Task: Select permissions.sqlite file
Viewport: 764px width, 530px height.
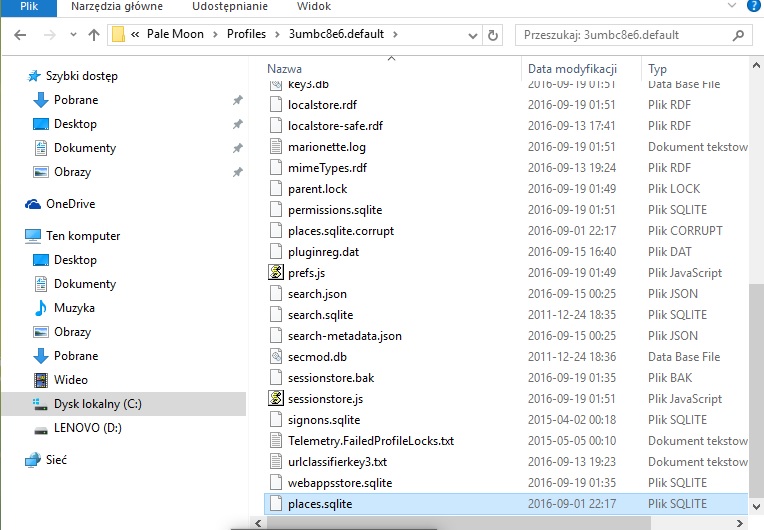Action: click(335, 209)
